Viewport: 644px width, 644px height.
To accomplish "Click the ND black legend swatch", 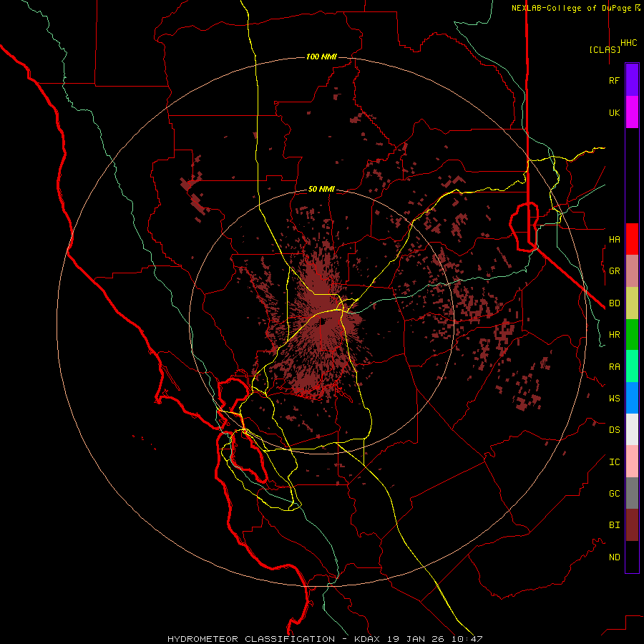I will point(632,557).
